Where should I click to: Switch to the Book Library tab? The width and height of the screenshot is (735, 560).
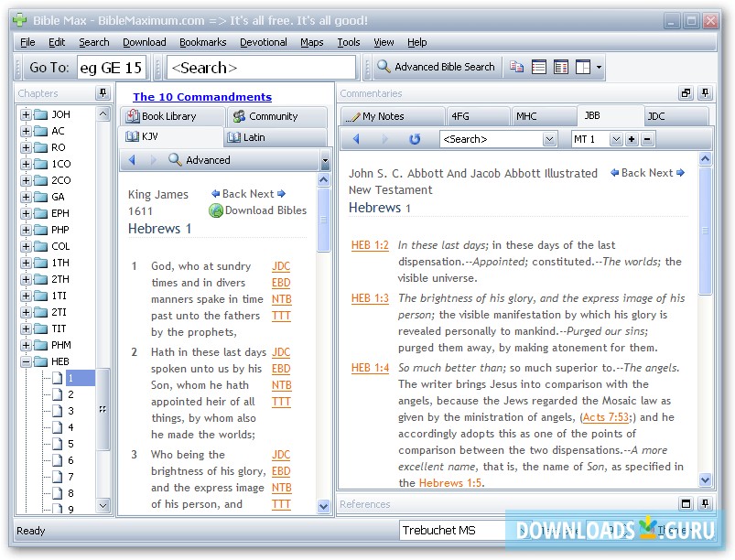coord(171,116)
